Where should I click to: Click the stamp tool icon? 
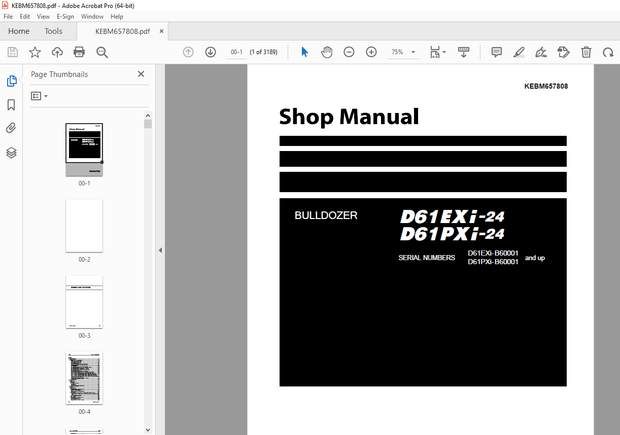coord(563,52)
